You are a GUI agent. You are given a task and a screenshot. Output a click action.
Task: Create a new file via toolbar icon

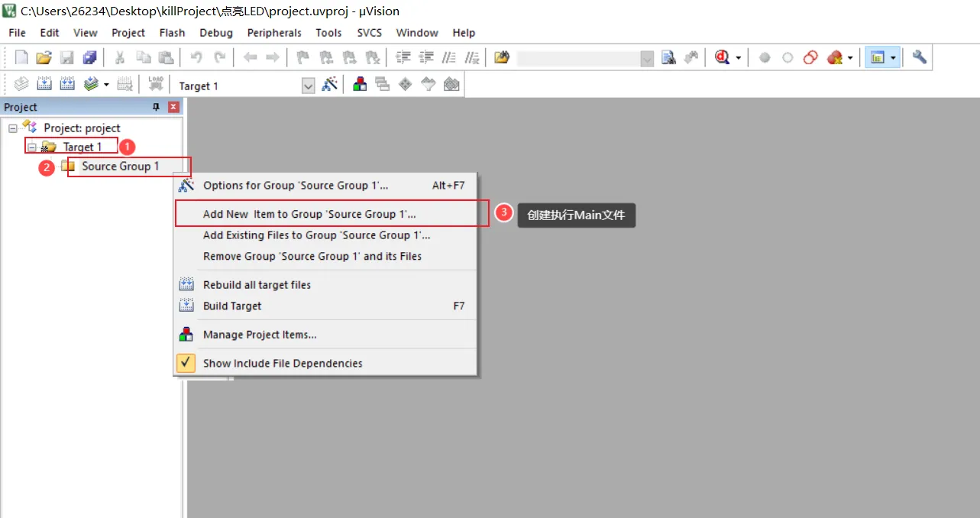pos(21,57)
